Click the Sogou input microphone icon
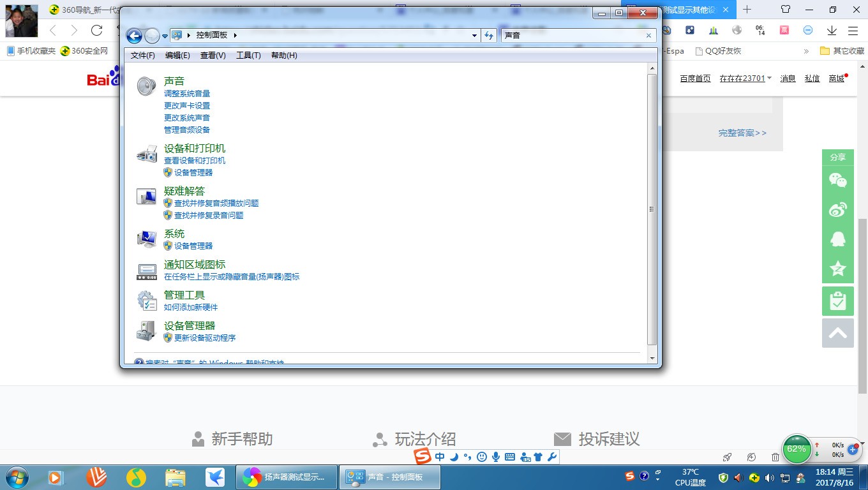Viewport: 868px width, 490px height. pos(495,457)
